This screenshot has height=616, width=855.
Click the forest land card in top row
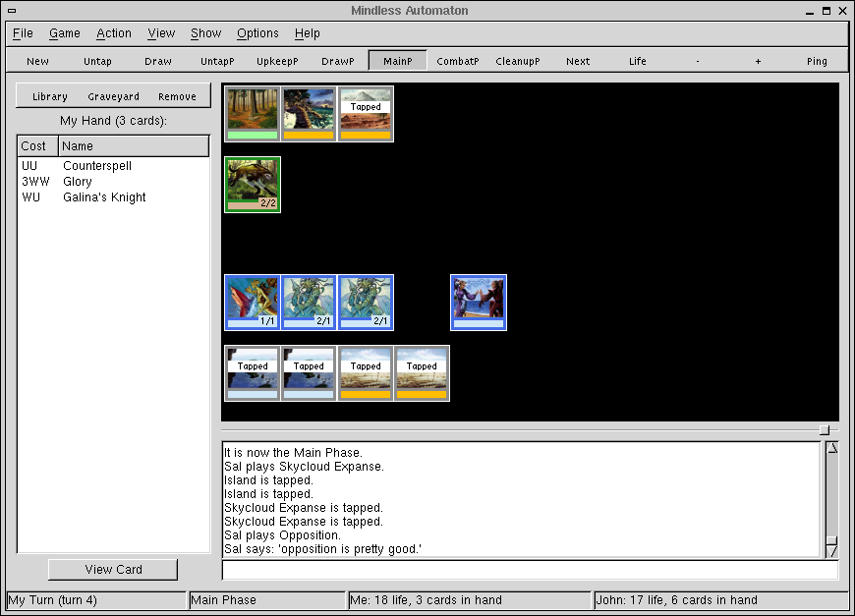click(x=253, y=113)
